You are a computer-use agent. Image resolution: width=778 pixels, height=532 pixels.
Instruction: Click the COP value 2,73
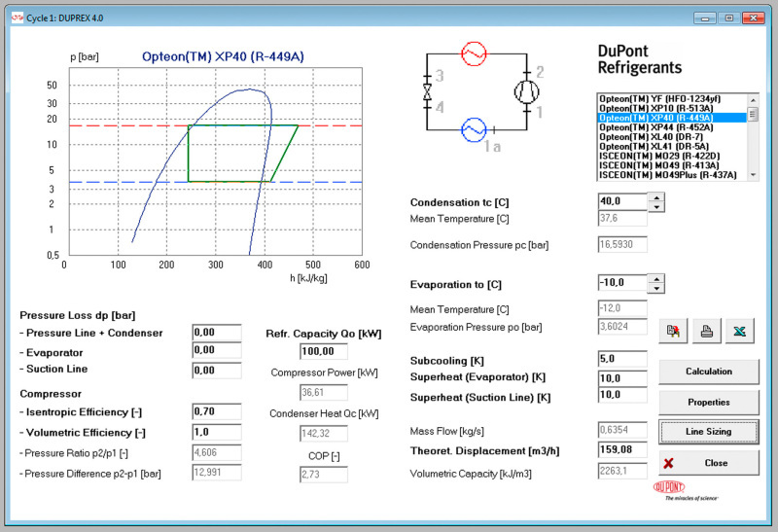click(x=324, y=474)
